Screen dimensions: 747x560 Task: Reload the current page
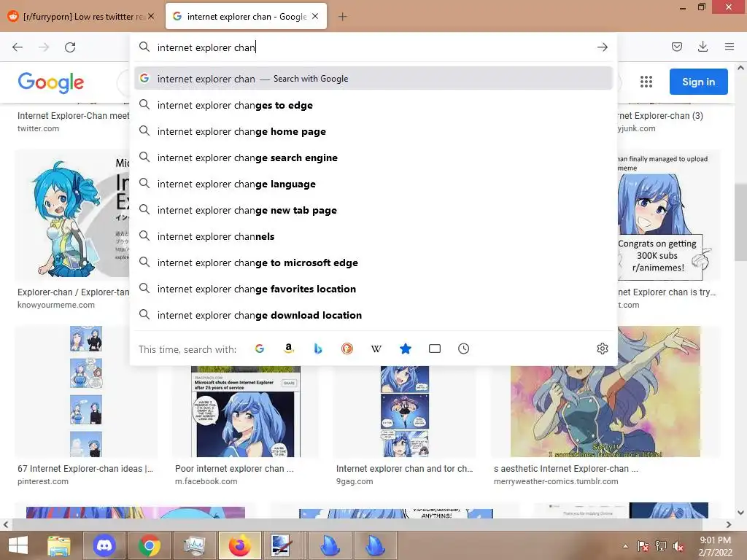coord(70,47)
